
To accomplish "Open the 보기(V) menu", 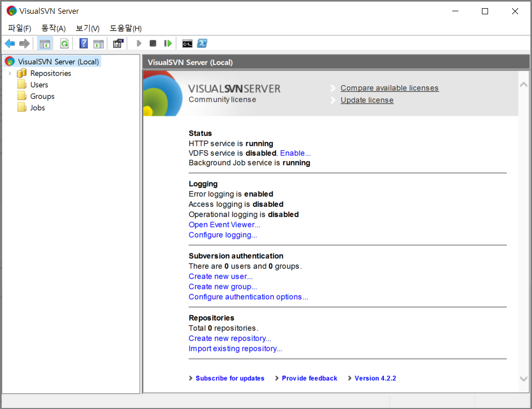I will pos(87,28).
